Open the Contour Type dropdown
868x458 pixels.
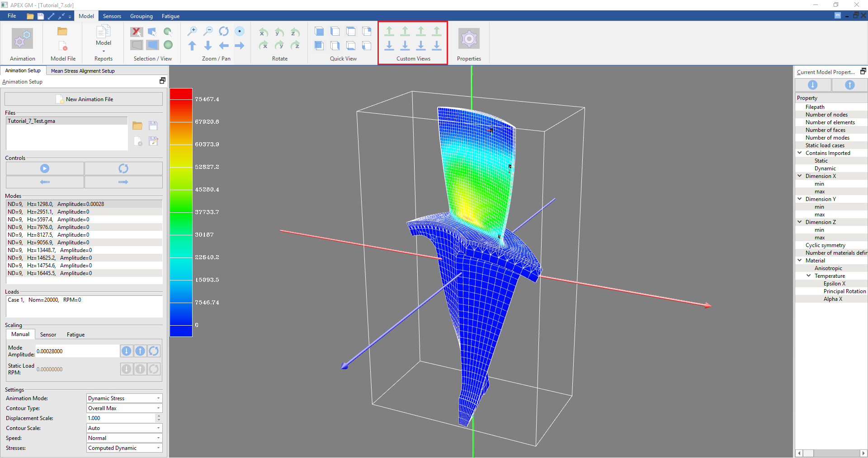coord(124,408)
